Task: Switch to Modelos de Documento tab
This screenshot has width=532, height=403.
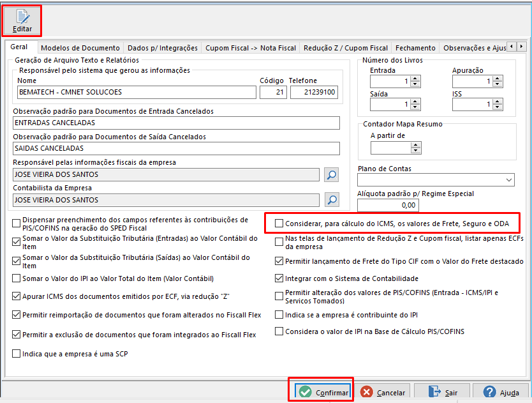Action: 80,48
